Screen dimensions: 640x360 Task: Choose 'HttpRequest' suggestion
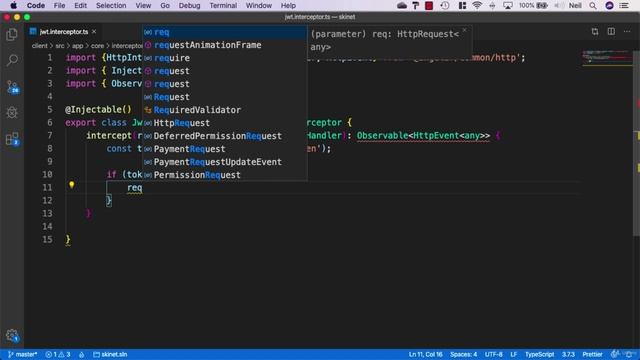[224, 123]
